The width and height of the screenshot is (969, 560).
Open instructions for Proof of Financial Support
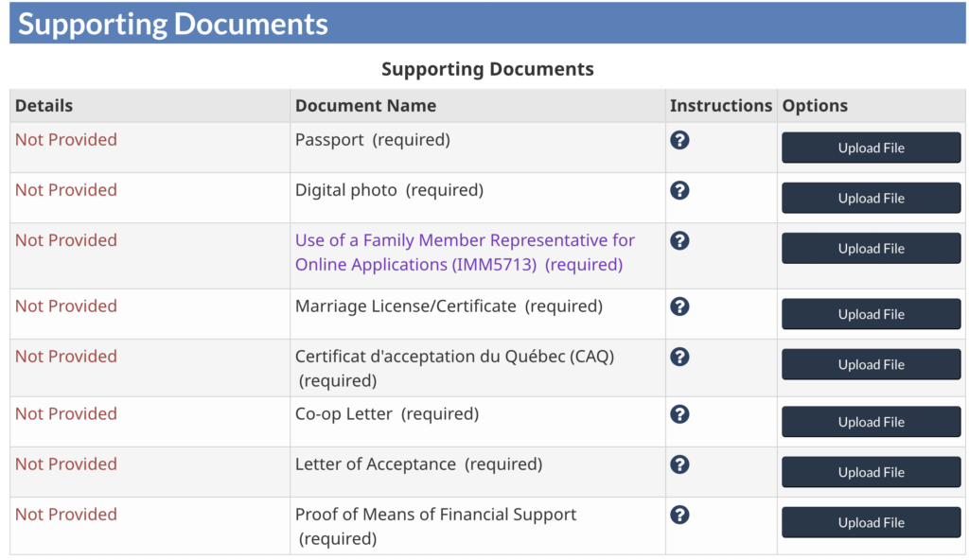(x=679, y=515)
